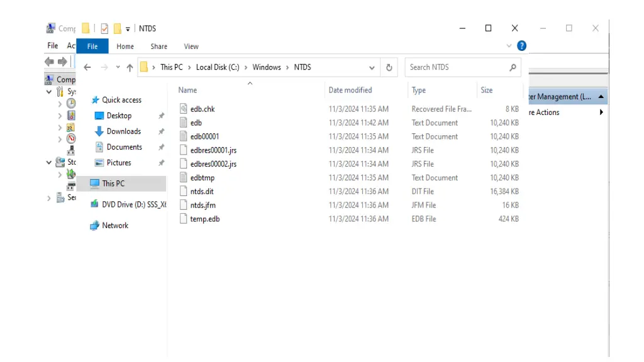This screenshot has height=362, width=644.
Task: Select the edbres00002.jrs file icon
Action: pyautogui.click(x=183, y=164)
